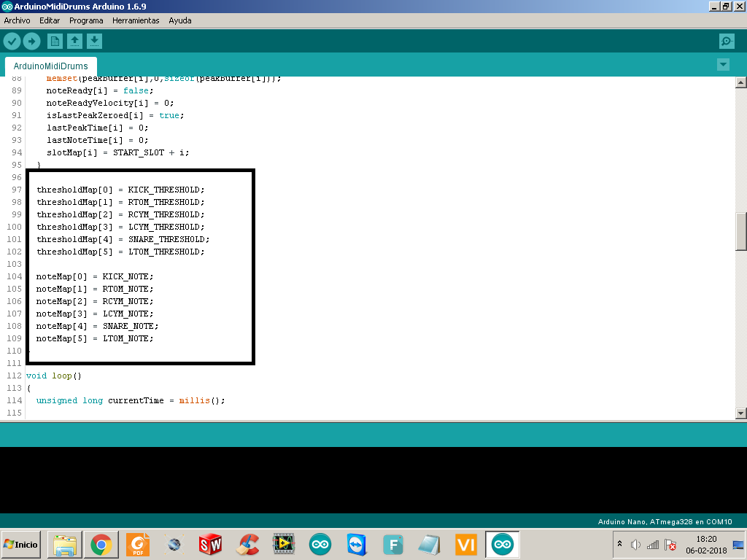
Task: Upload the sketch with the arrow button
Action: pyautogui.click(x=31, y=41)
